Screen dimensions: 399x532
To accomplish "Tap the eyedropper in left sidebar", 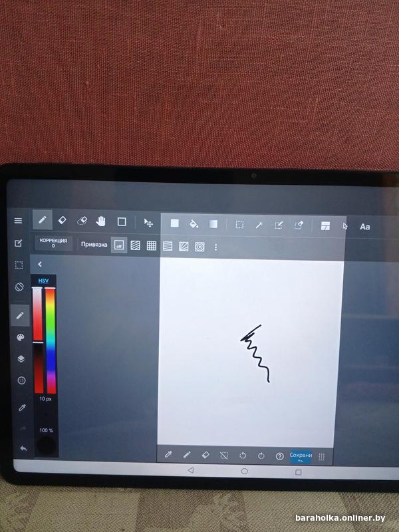I will point(22,408).
